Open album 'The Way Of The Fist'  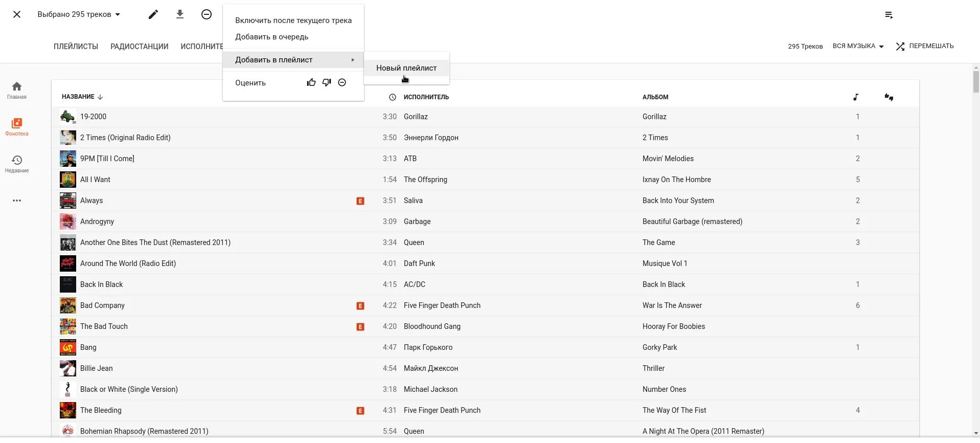[x=674, y=410]
